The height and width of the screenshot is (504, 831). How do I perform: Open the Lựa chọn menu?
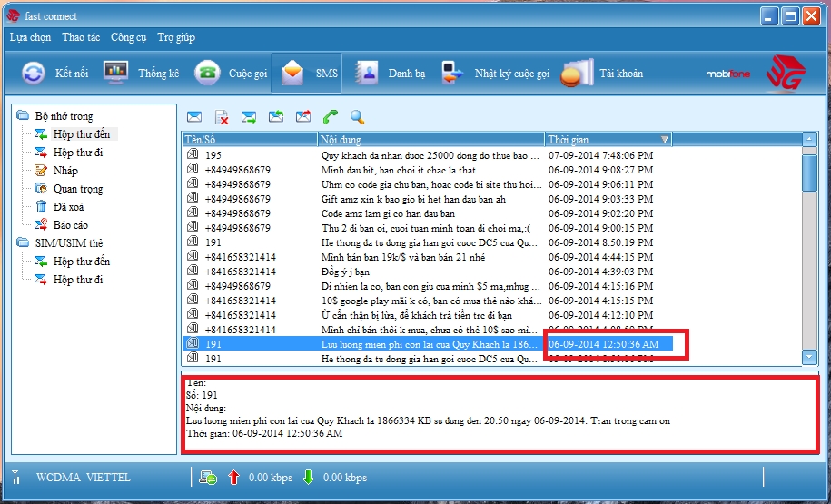click(x=30, y=38)
